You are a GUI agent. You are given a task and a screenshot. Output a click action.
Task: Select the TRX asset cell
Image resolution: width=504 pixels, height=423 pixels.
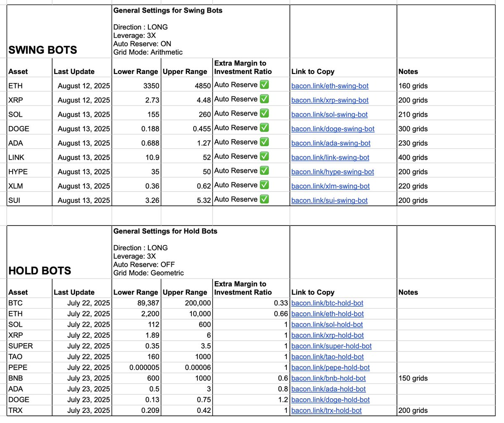[x=29, y=411]
